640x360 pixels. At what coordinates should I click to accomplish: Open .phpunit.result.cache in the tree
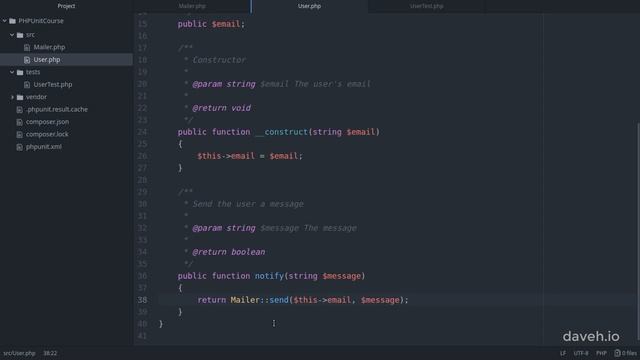click(57, 109)
